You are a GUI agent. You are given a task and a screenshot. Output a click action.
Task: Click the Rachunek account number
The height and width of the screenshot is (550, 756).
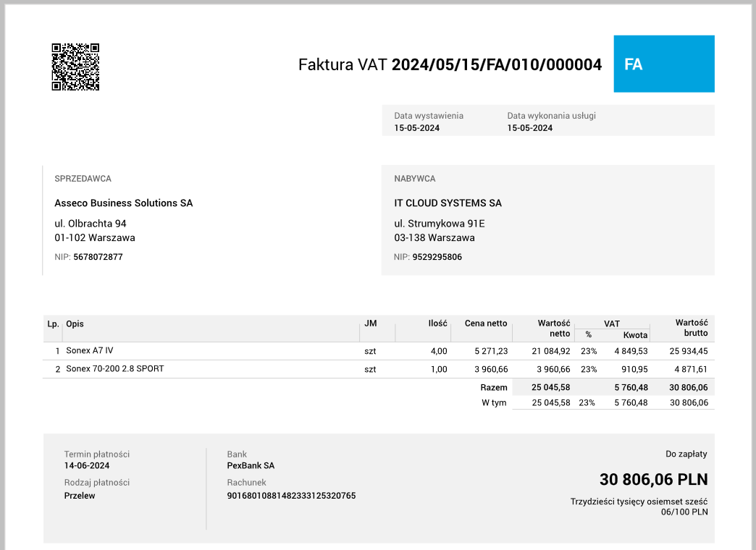click(291, 496)
